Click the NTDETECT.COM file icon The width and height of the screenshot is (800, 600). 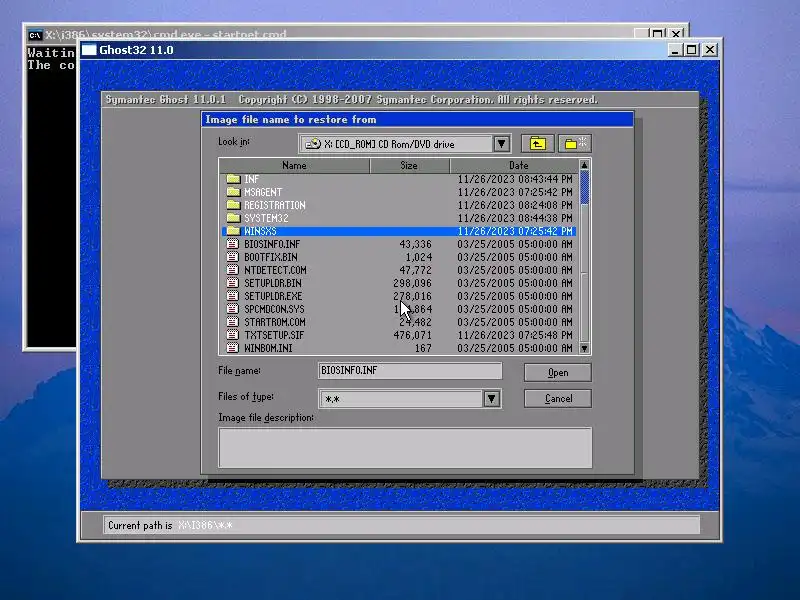point(233,270)
